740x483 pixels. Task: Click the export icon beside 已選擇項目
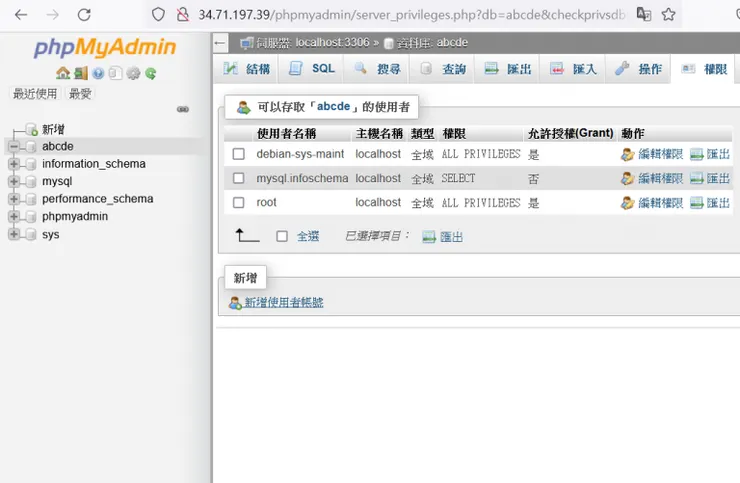coord(429,237)
